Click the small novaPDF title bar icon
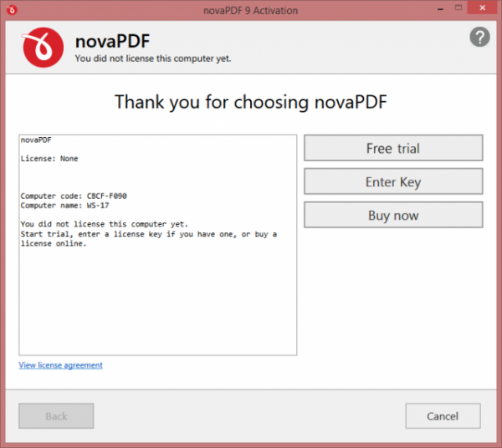 pos(11,9)
